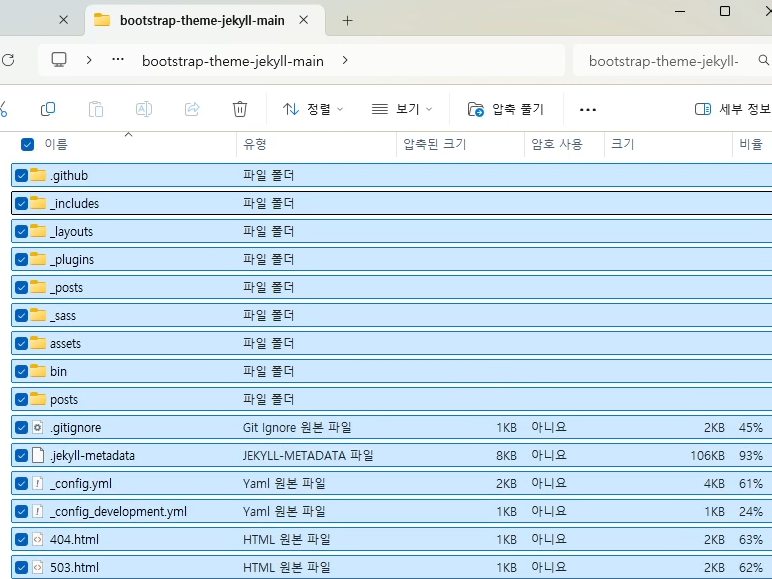Screen dimensions: 772x579
Task: Open a new tab with plus button
Action: [x=348, y=21]
